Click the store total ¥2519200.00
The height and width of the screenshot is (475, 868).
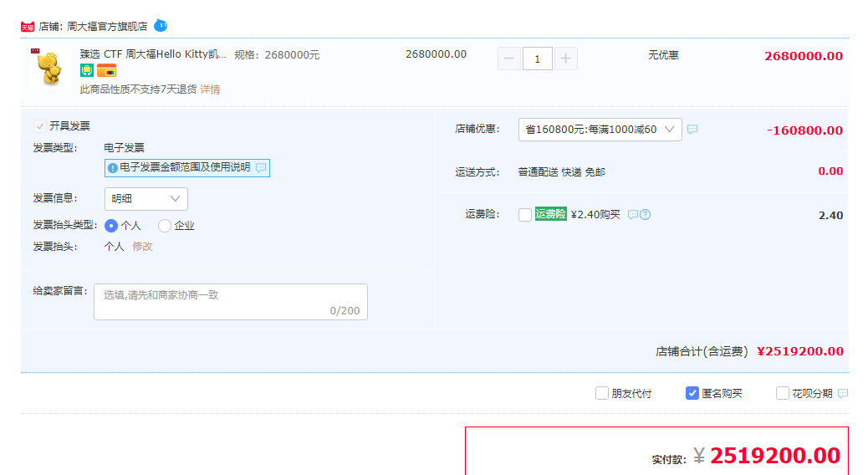click(x=800, y=351)
